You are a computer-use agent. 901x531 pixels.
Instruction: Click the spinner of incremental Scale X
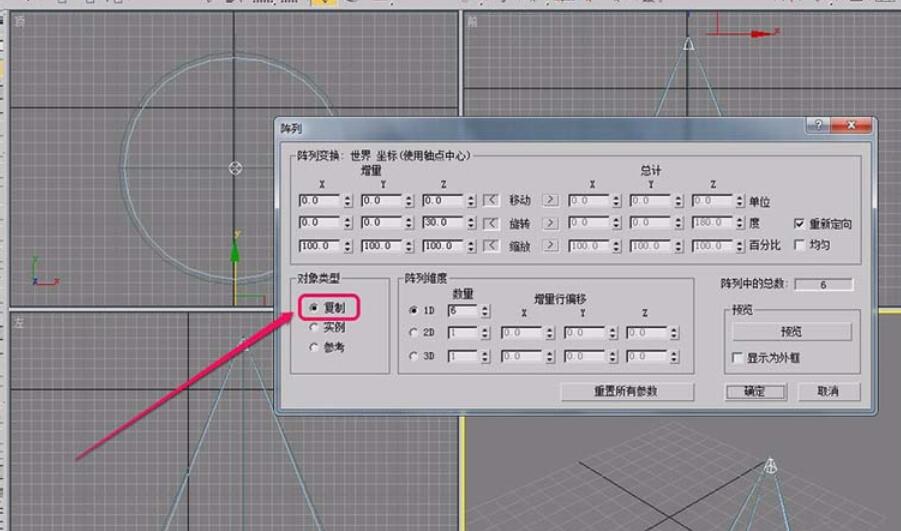pyautogui.click(x=348, y=246)
